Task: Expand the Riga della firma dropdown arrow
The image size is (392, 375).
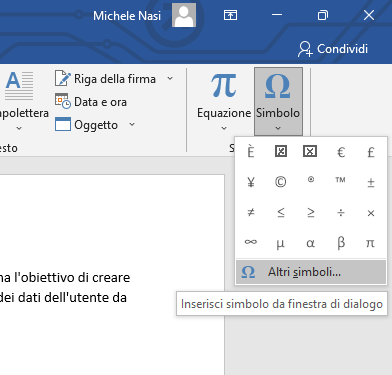Action: [x=170, y=79]
